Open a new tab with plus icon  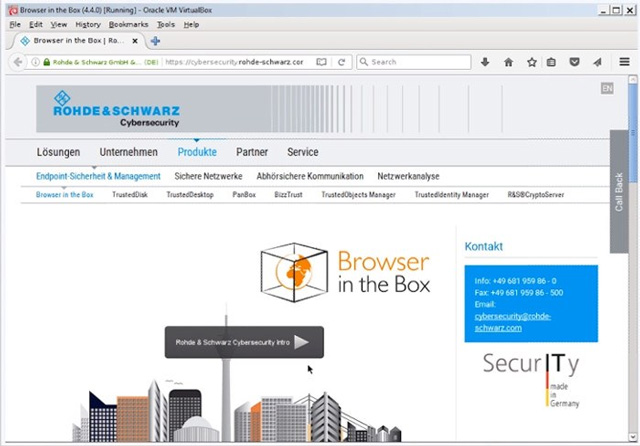coord(156,41)
